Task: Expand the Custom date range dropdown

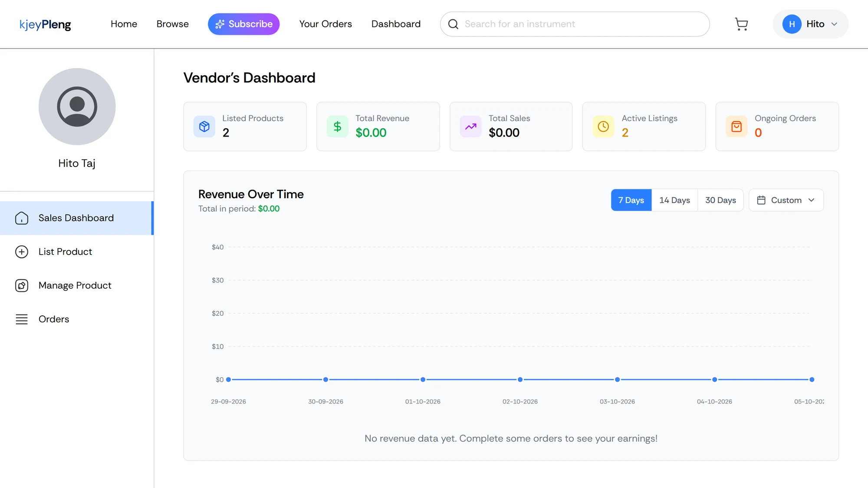Action: [786, 200]
